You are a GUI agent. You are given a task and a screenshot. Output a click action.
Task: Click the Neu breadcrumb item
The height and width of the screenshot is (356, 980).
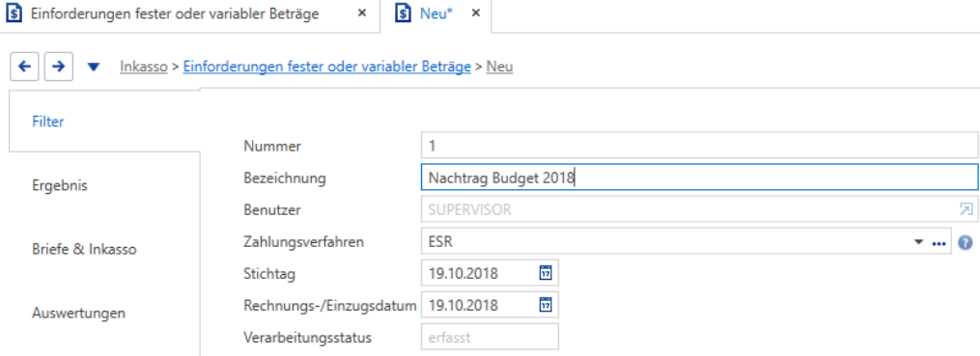[500, 67]
